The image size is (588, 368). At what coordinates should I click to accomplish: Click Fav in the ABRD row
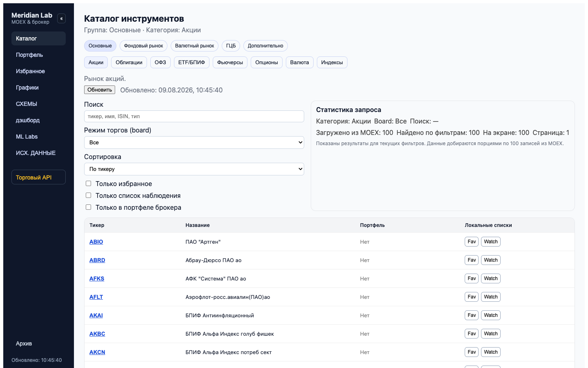coord(472,260)
